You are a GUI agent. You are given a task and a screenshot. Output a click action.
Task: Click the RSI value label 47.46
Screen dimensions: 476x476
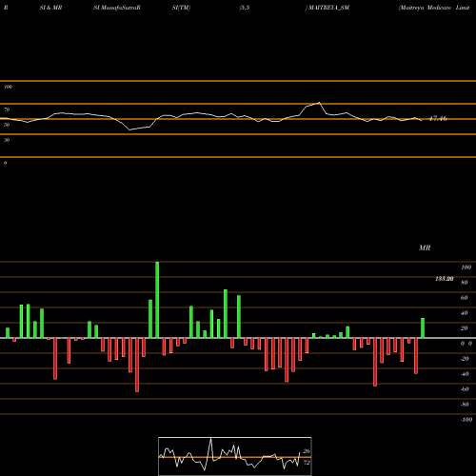tap(438, 119)
